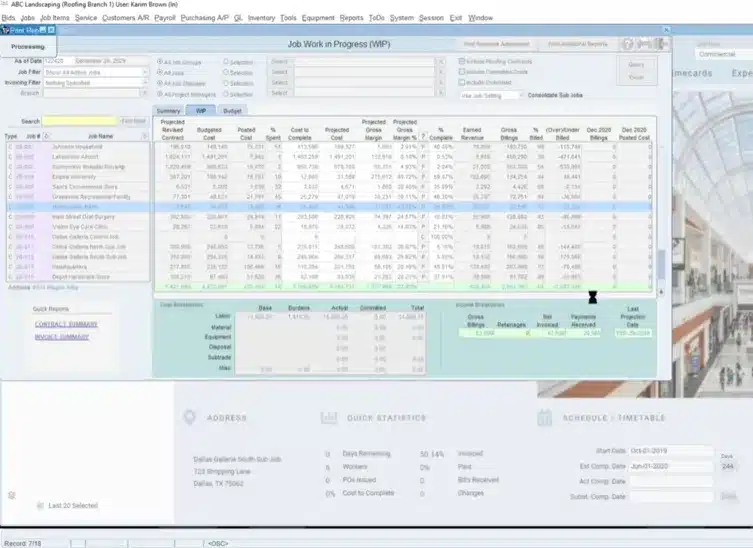Select the All Job Groups radio button
This screenshot has height=548, width=753.
coord(159,61)
